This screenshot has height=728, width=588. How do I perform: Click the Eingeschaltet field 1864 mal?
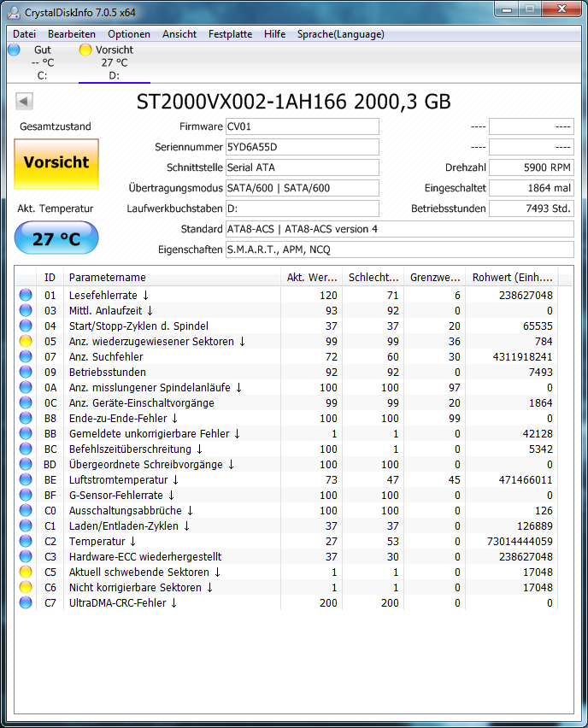point(532,188)
